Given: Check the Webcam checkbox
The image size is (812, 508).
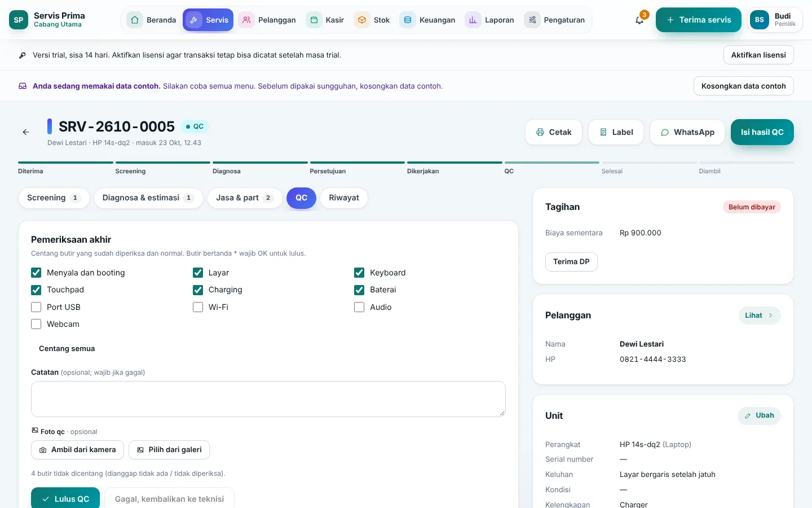Looking at the screenshot, I should pyautogui.click(x=36, y=324).
